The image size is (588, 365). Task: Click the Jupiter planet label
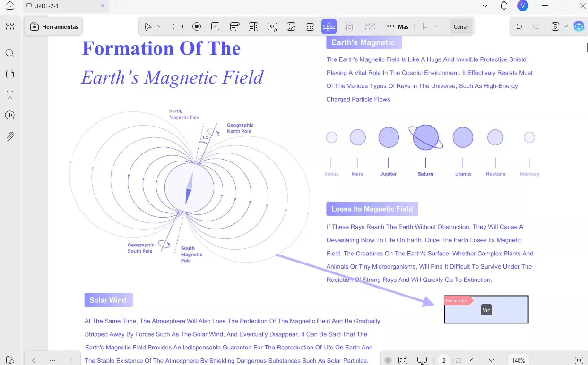tap(389, 174)
